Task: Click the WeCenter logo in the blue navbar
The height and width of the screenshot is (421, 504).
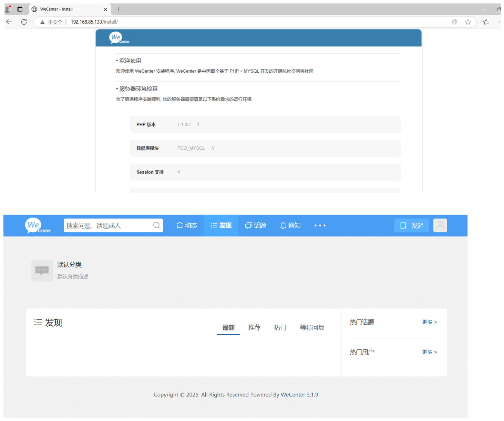Action: 38,226
